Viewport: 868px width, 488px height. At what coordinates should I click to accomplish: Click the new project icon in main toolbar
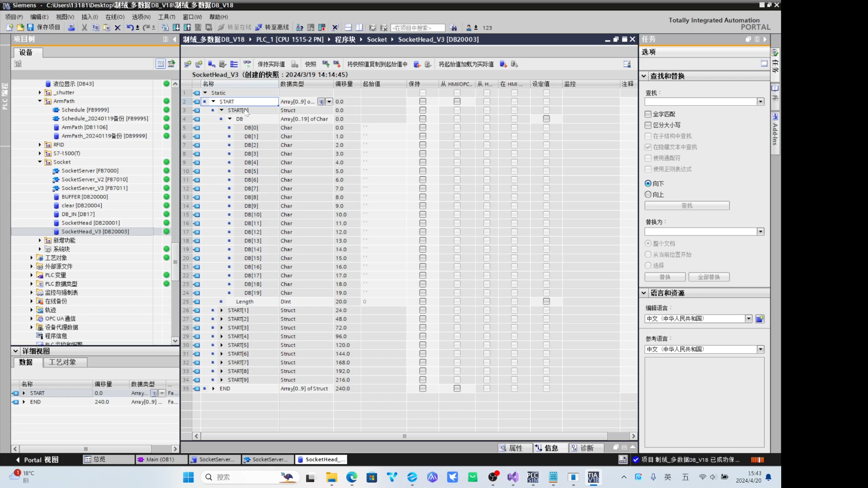[x=9, y=28]
